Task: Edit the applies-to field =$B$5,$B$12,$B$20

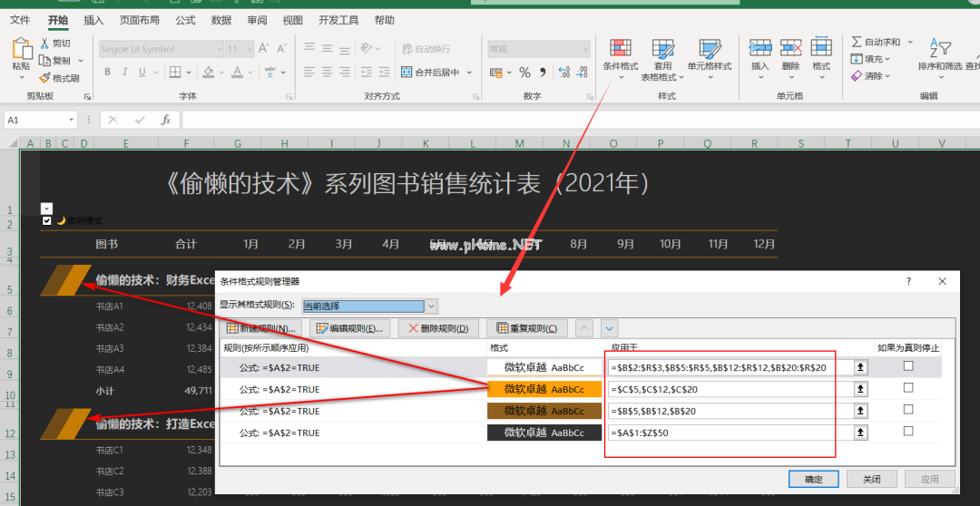Action: [x=730, y=411]
